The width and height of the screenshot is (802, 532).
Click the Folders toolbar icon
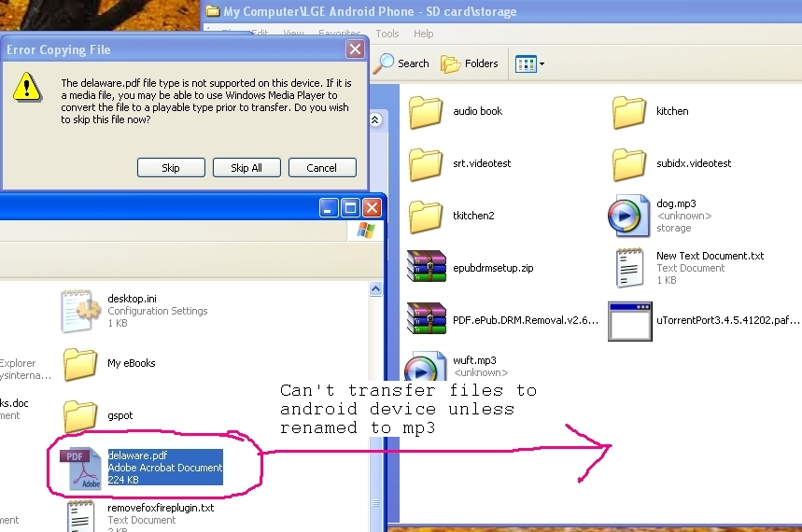pyautogui.click(x=451, y=64)
